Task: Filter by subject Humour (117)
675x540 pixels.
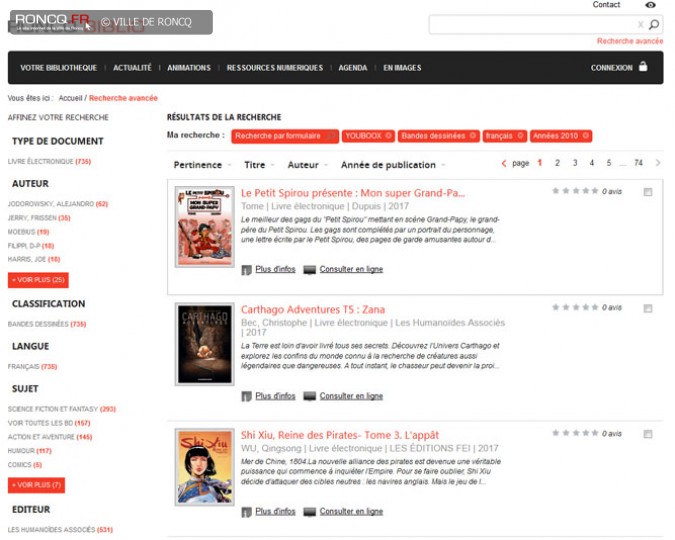Action: pos(30,450)
